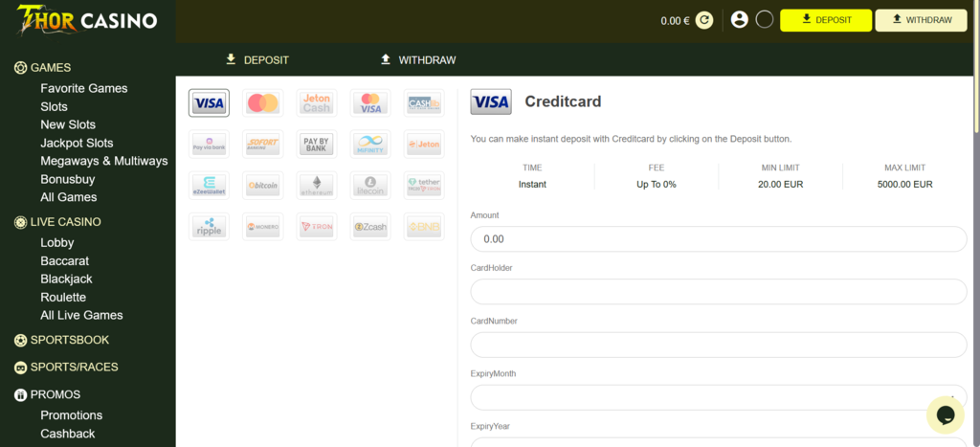Click the WITHDRAW button in the top header
Viewport: 980px width, 447px height.
(922, 20)
